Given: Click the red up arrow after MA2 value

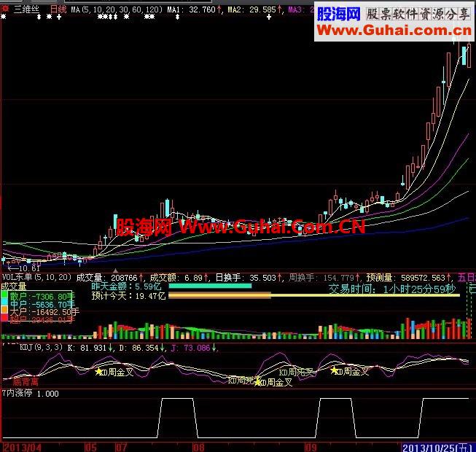Looking at the screenshot, I should 281,10.
